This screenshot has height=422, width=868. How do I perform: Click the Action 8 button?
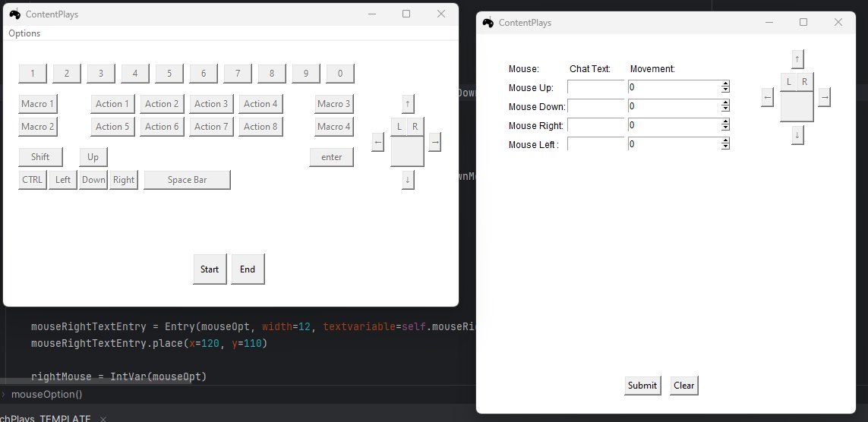pyautogui.click(x=260, y=127)
